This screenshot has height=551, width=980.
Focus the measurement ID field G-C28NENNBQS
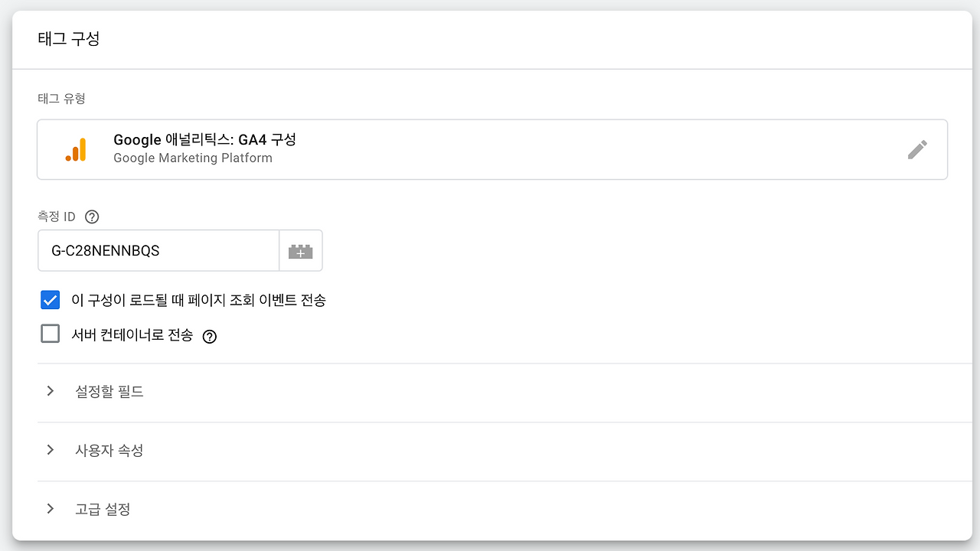(158, 251)
